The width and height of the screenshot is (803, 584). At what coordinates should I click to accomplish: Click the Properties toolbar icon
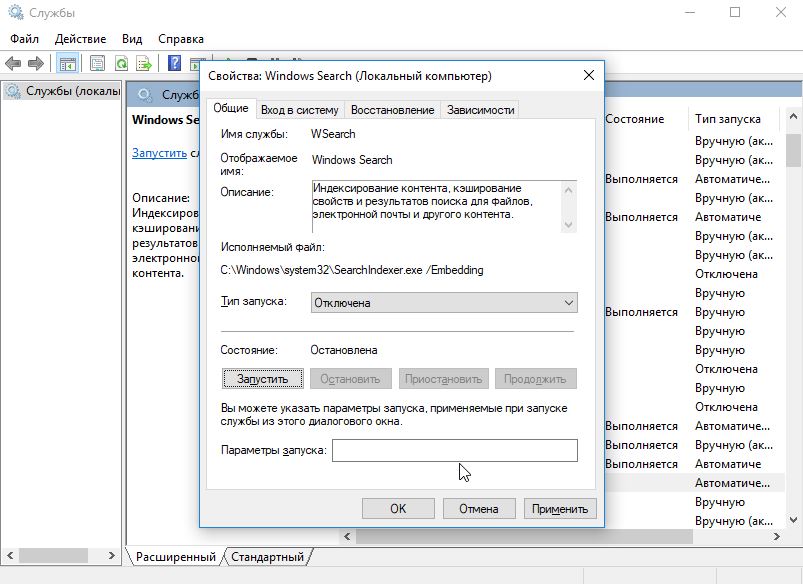point(97,64)
